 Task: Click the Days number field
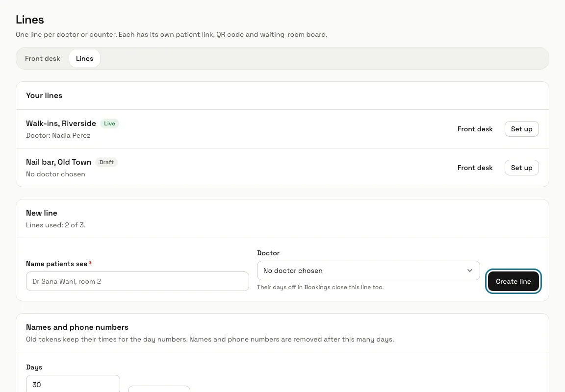pos(73,384)
